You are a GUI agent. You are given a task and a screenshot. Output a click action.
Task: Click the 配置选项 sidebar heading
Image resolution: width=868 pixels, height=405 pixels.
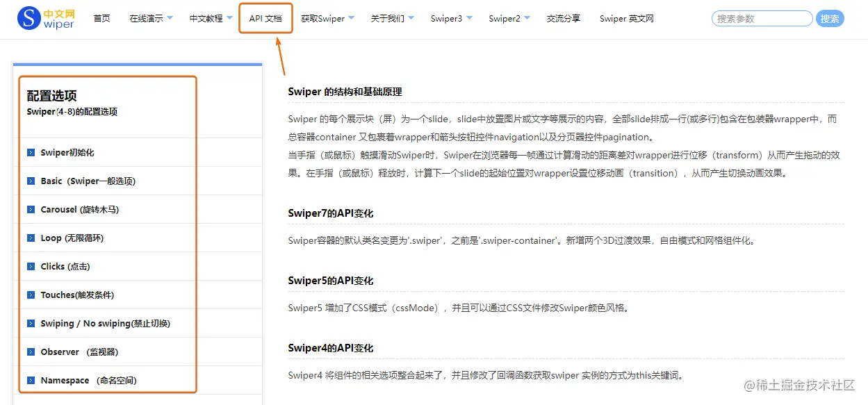tap(52, 96)
